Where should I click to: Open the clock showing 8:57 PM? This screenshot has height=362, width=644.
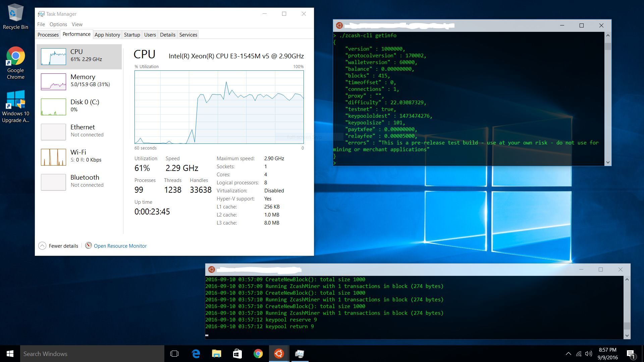[607, 354]
